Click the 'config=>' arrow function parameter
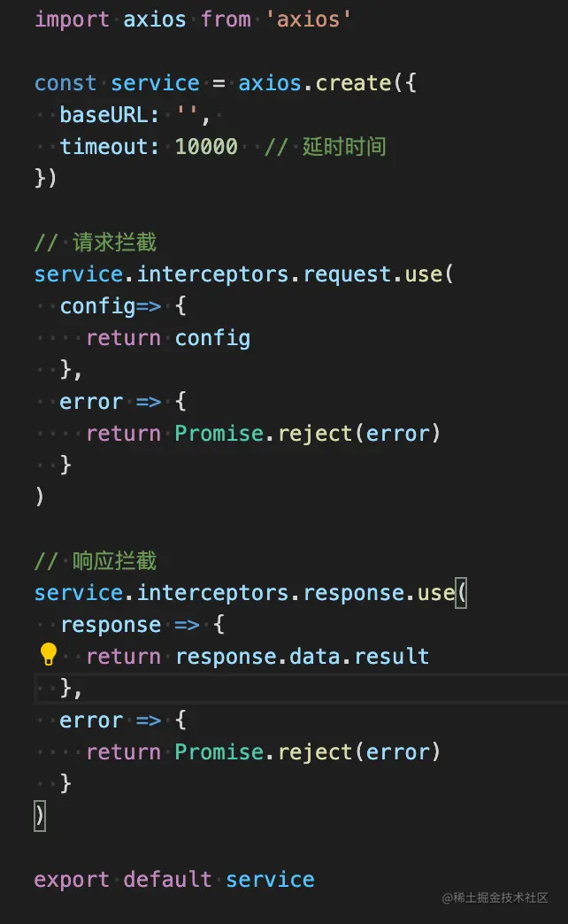The height and width of the screenshot is (924, 568). click(x=111, y=306)
